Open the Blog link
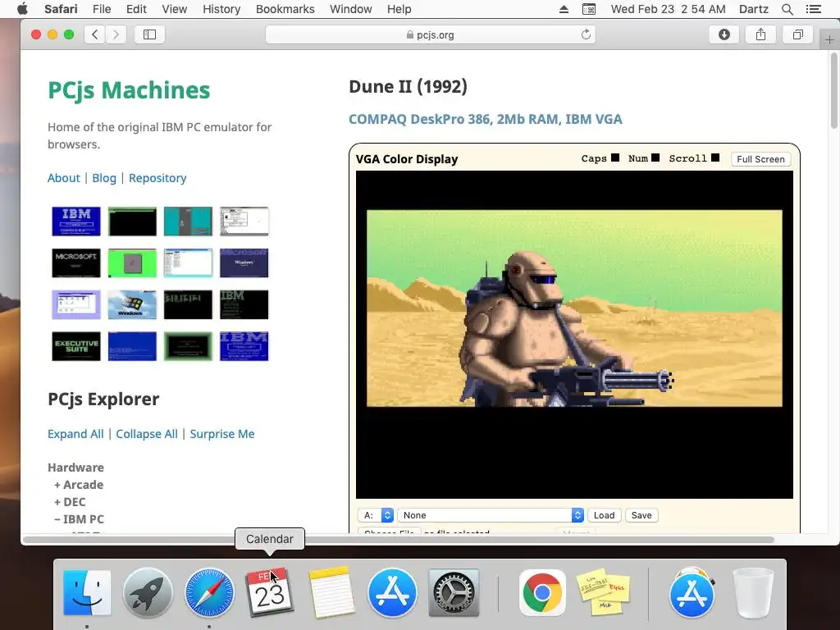 click(104, 178)
